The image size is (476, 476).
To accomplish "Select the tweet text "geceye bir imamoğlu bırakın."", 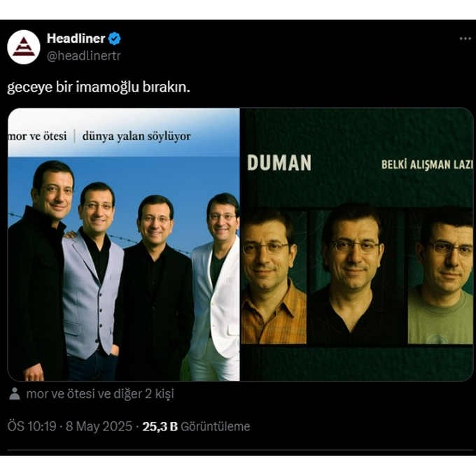I will (x=99, y=87).
